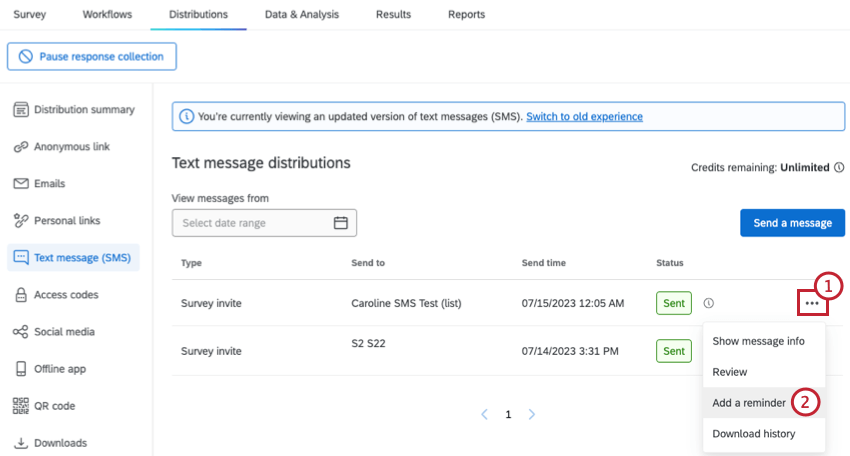Open Distribution summary in the sidebar
Viewport: 850px width, 456px height.
pyautogui.click(x=84, y=110)
